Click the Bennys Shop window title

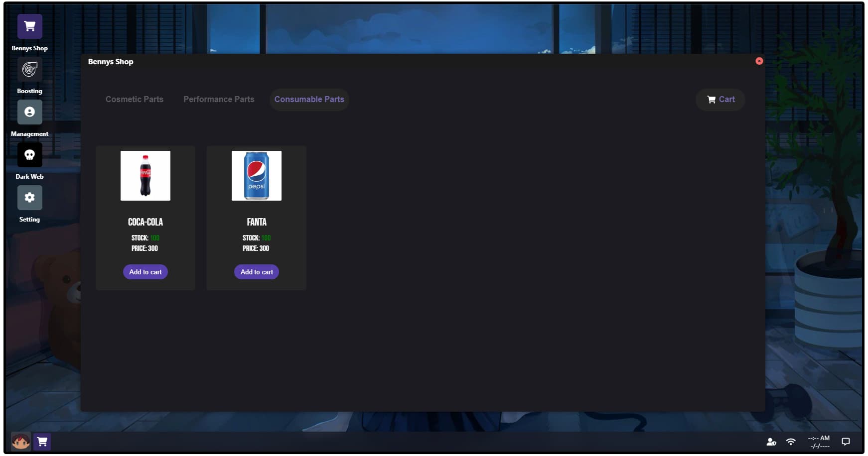coord(111,62)
